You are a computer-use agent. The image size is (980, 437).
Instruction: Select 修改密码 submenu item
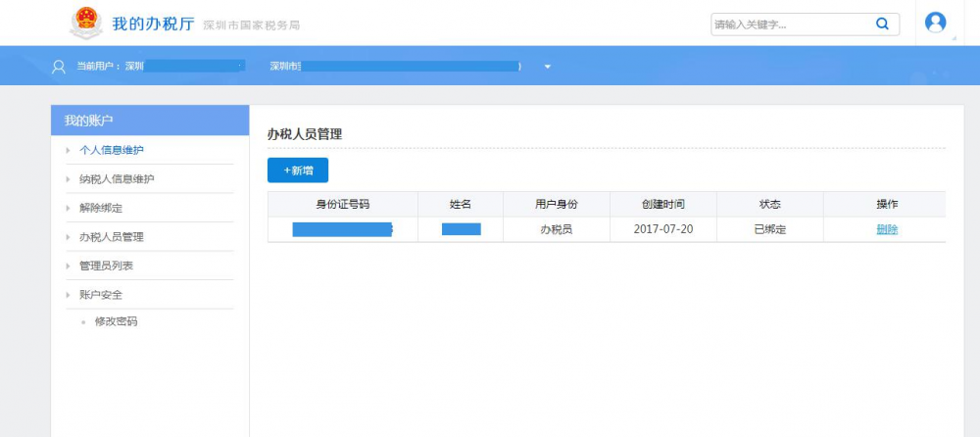point(116,321)
